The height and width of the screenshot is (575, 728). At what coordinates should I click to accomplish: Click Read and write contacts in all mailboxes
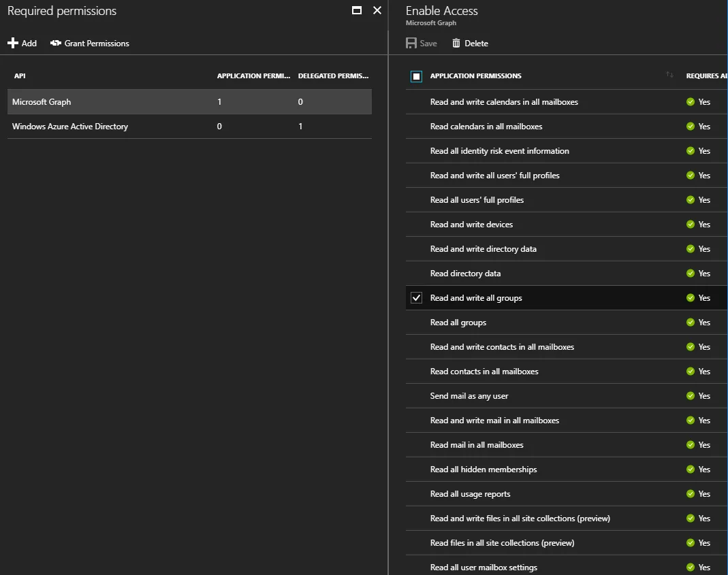pyautogui.click(x=502, y=346)
